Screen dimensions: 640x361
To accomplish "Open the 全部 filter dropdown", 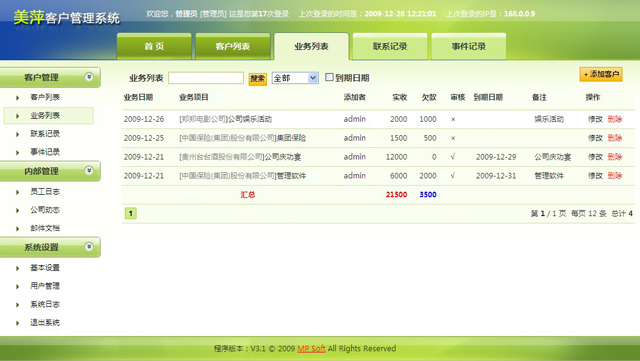I will pos(295,78).
